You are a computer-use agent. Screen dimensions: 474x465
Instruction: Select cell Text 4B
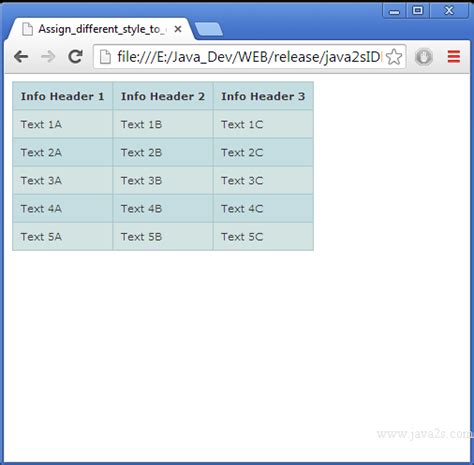pyautogui.click(x=163, y=209)
